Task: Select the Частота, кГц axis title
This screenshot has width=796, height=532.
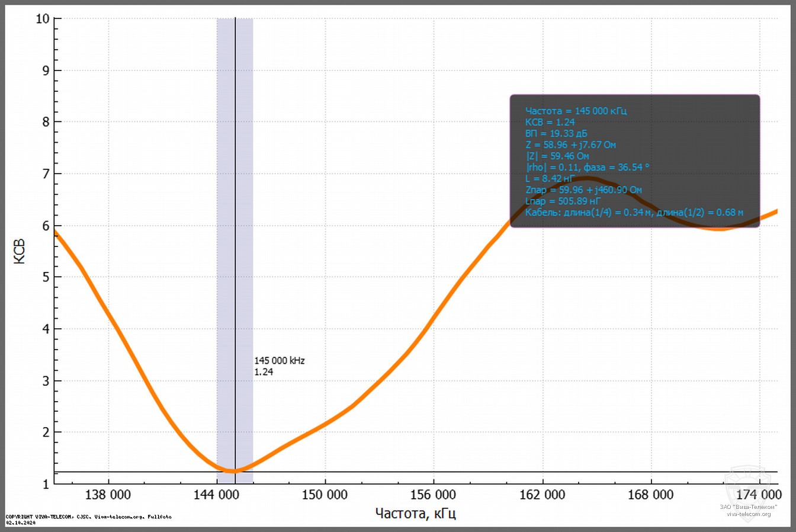Action: click(x=415, y=513)
